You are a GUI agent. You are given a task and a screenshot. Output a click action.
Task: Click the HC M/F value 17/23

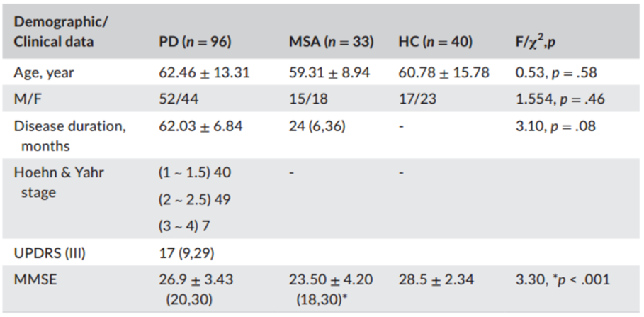[418, 99]
